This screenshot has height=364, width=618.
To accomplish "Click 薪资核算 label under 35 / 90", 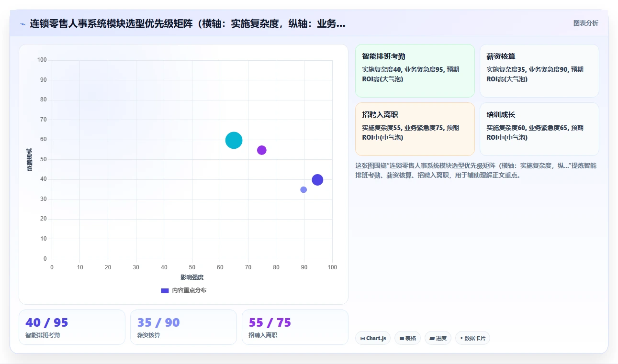I will click(x=148, y=335).
